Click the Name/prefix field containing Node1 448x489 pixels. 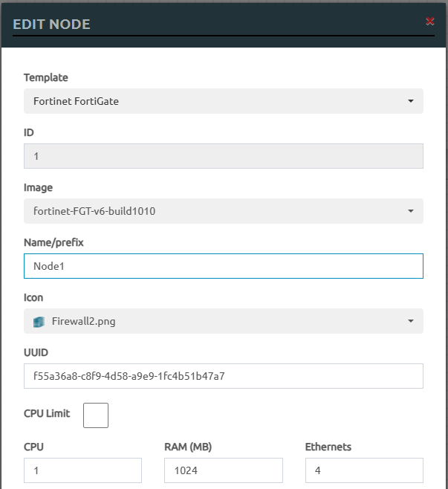click(224, 266)
